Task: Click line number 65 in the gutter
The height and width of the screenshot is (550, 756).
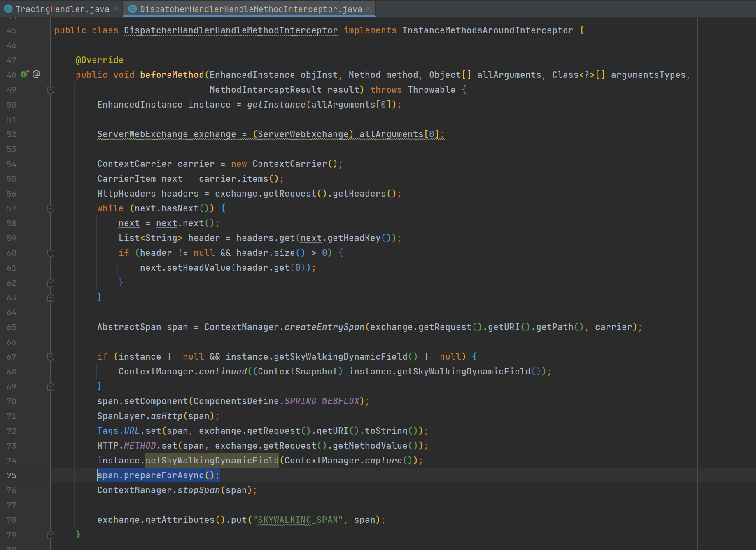Action: 12,327
